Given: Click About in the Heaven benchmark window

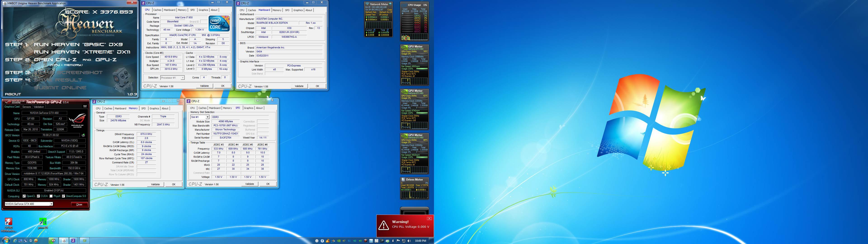Looking at the screenshot, I should coord(13,94).
